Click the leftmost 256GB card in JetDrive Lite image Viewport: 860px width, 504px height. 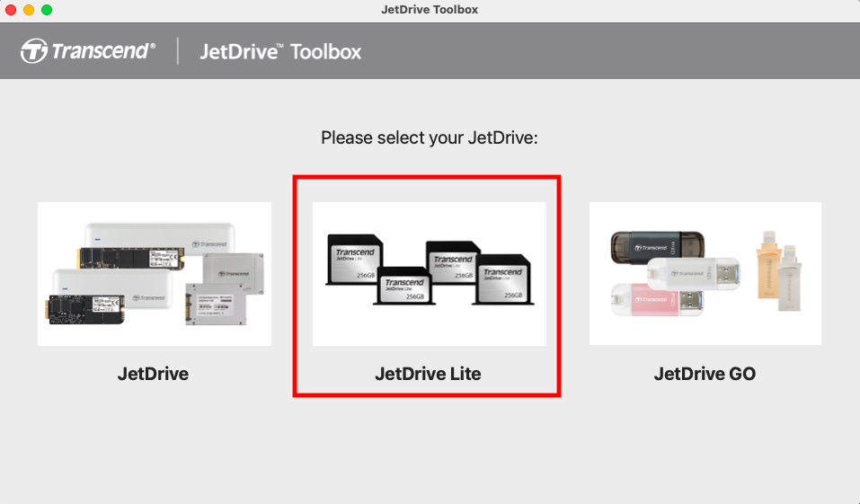pos(354,260)
